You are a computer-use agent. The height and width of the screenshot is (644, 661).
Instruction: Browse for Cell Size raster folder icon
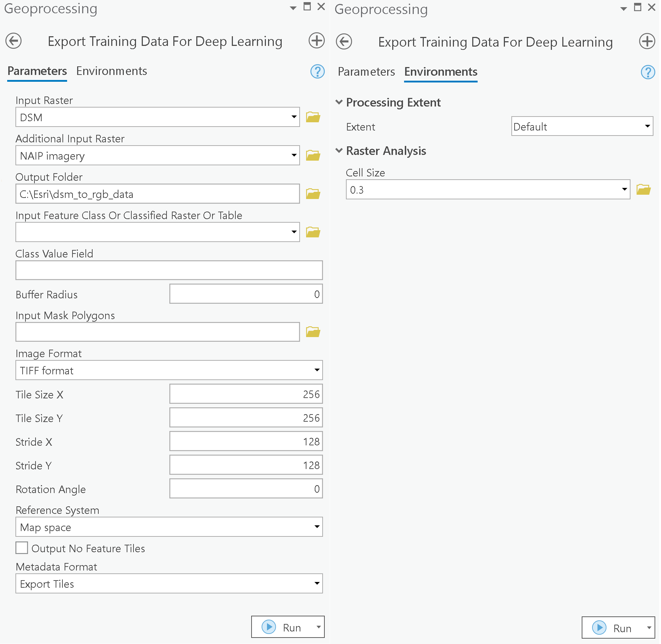coord(643,190)
